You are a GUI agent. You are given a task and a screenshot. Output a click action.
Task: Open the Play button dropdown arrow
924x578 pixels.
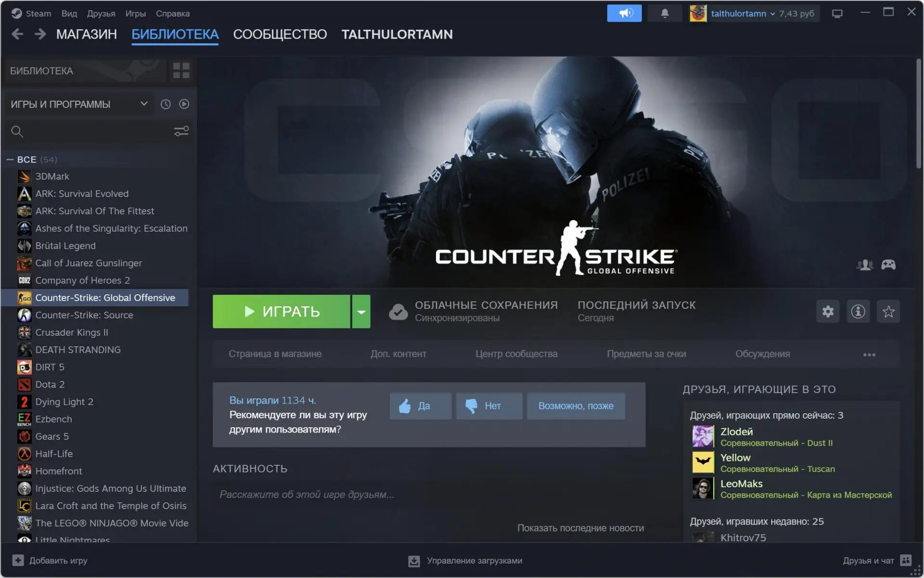361,312
